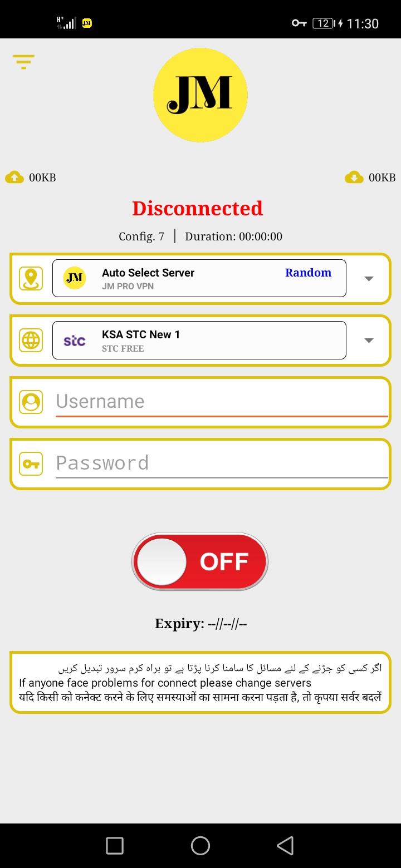
Task: Click the download cloud icon
Action: point(354,177)
